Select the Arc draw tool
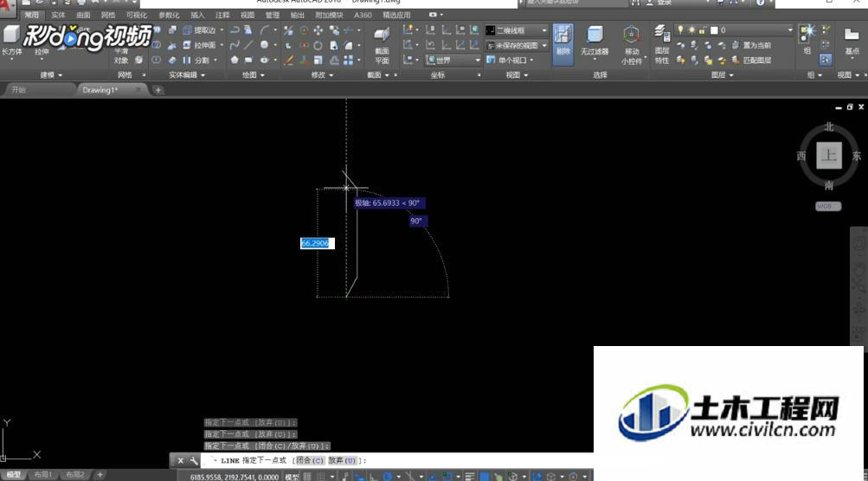 pyautogui.click(x=265, y=30)
